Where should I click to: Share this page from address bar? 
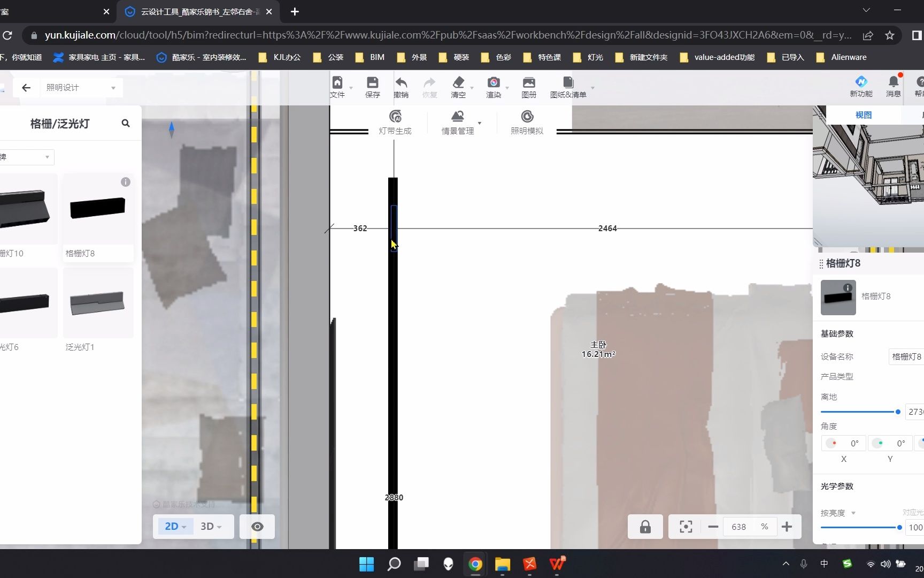click(868, 35)
